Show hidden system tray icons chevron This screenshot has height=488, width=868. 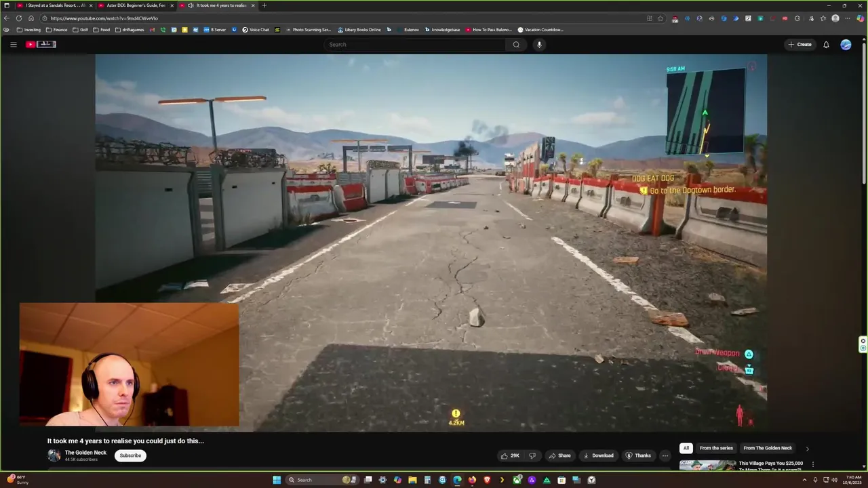pos(804,480)
